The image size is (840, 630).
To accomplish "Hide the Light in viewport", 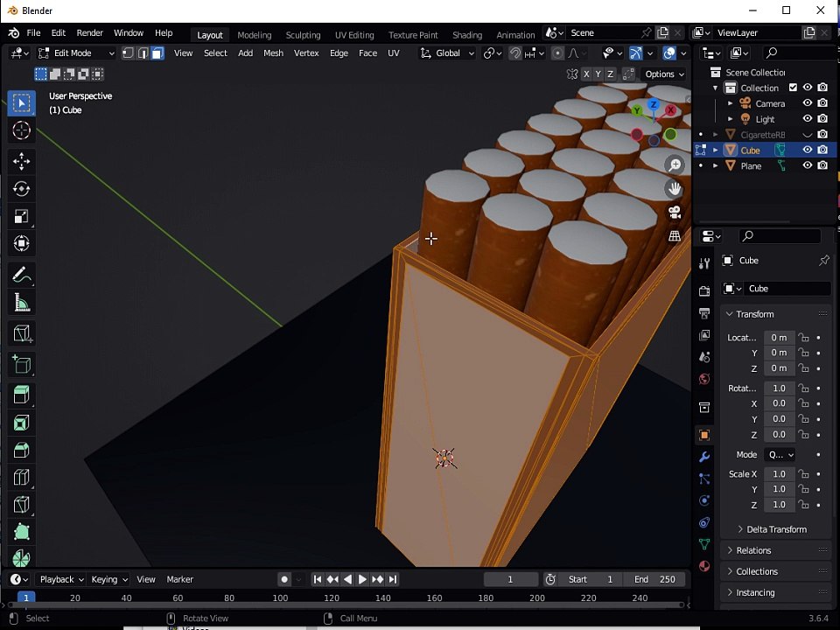I will coord(808,119).
